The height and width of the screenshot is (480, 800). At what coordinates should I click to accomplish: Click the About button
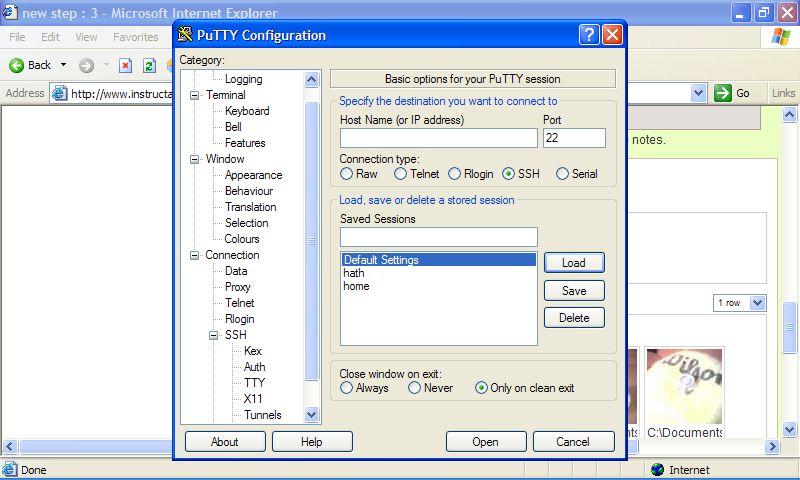click(x=225, y=442)
